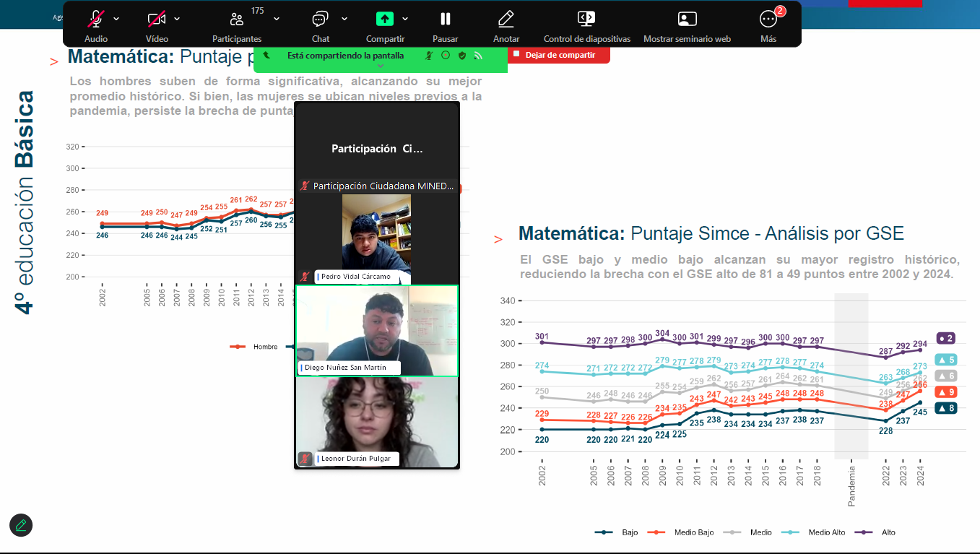
Task: Select Leonor Durán Pulgar's video tile
Action: 376,422
